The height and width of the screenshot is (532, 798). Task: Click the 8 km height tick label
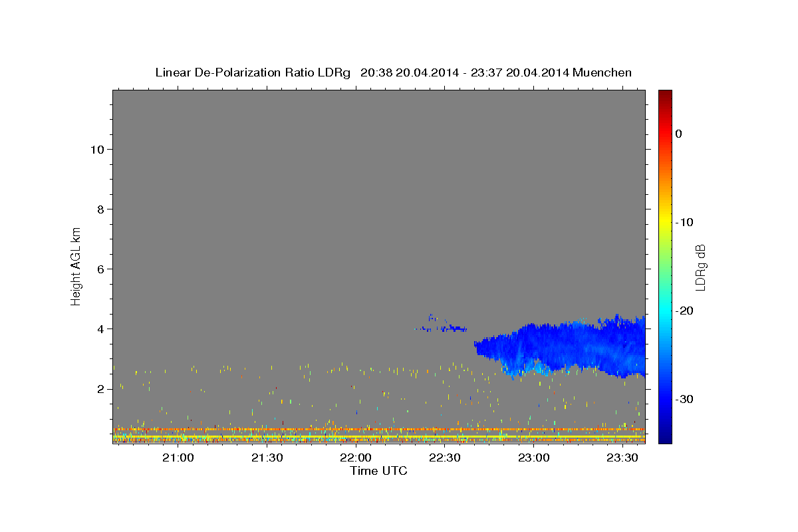[x=99, y=209]
